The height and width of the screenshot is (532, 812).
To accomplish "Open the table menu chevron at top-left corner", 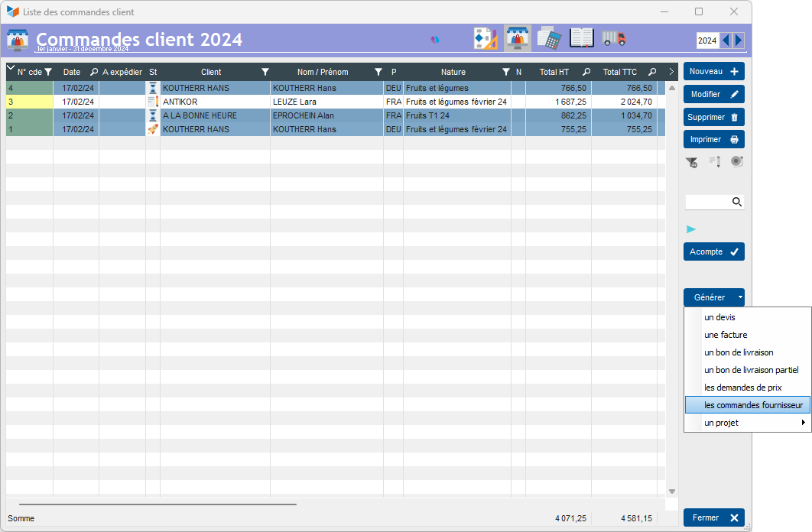I will pyautogui.click(x=11, y=69).
